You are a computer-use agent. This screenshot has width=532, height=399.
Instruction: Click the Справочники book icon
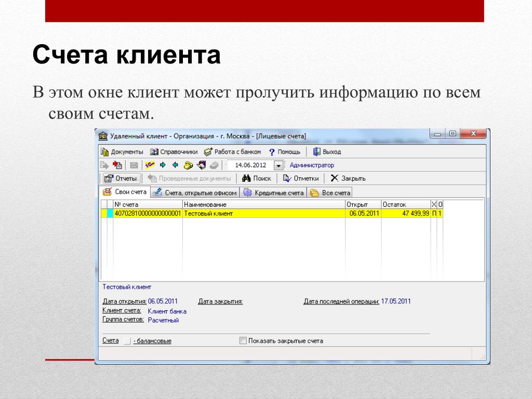click(x=154, y=152)
